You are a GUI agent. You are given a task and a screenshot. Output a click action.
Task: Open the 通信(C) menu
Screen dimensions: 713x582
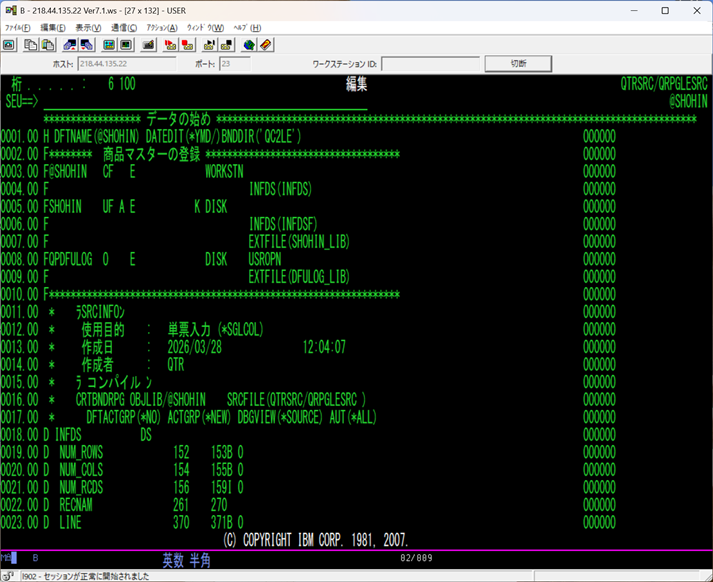coord(125,27)
